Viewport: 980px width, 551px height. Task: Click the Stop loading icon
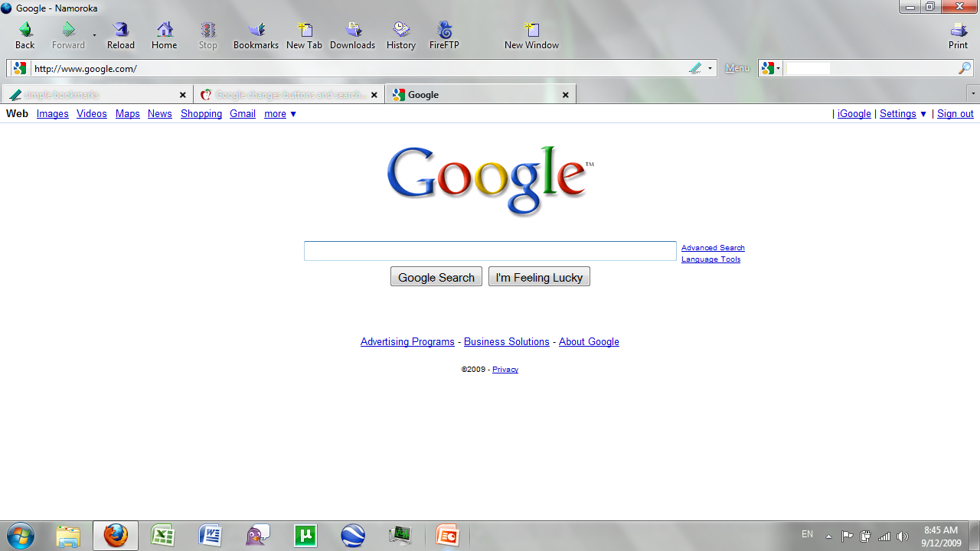[208, 30]
